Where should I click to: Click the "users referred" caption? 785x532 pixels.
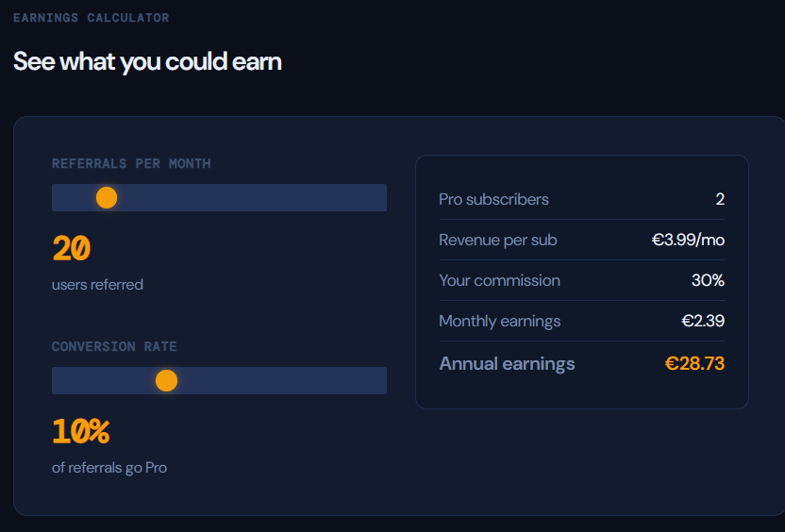(97, 284)
